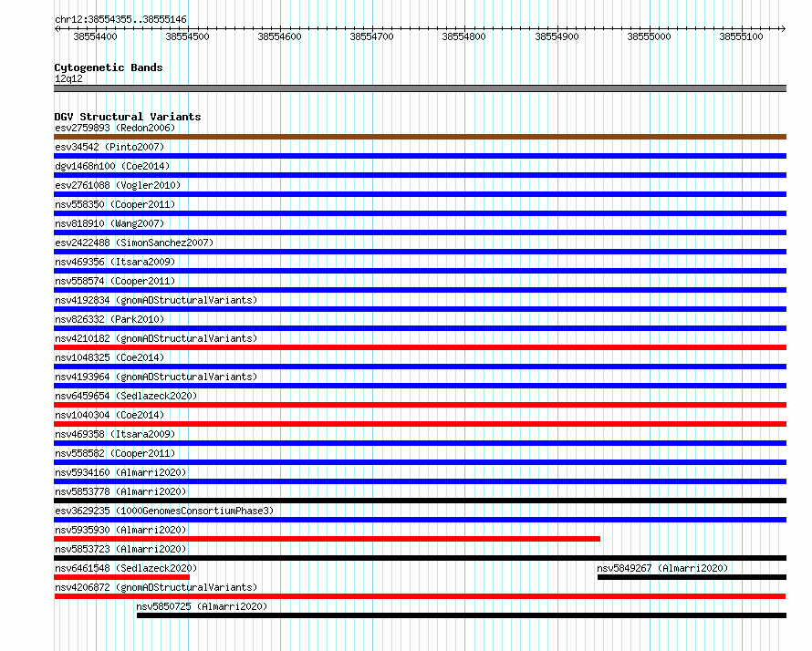Open nsv5850725 (Almarri2020) label

click(x=202, y=606)
